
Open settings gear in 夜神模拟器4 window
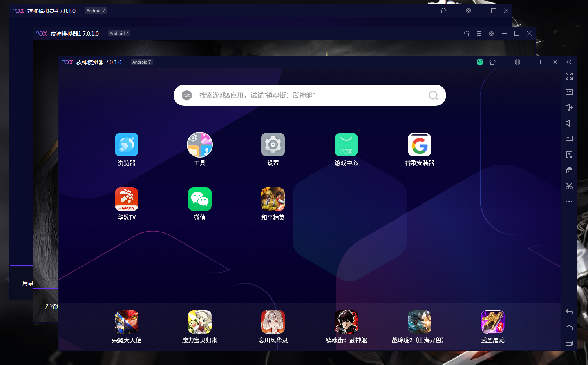pos(469,11)
